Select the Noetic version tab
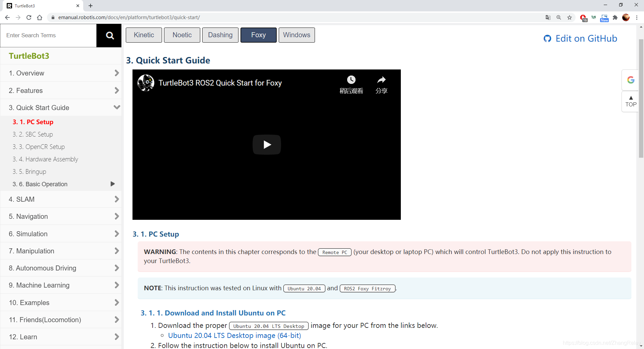 pos(182,35)
